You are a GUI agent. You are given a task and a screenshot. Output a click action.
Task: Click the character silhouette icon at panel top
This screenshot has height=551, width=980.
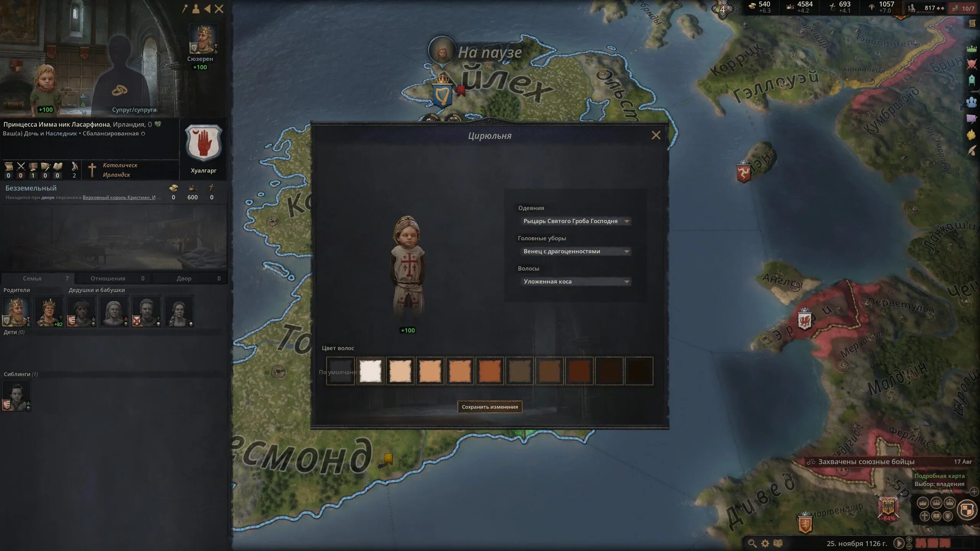pyautogui.click(x=196, y=9)
